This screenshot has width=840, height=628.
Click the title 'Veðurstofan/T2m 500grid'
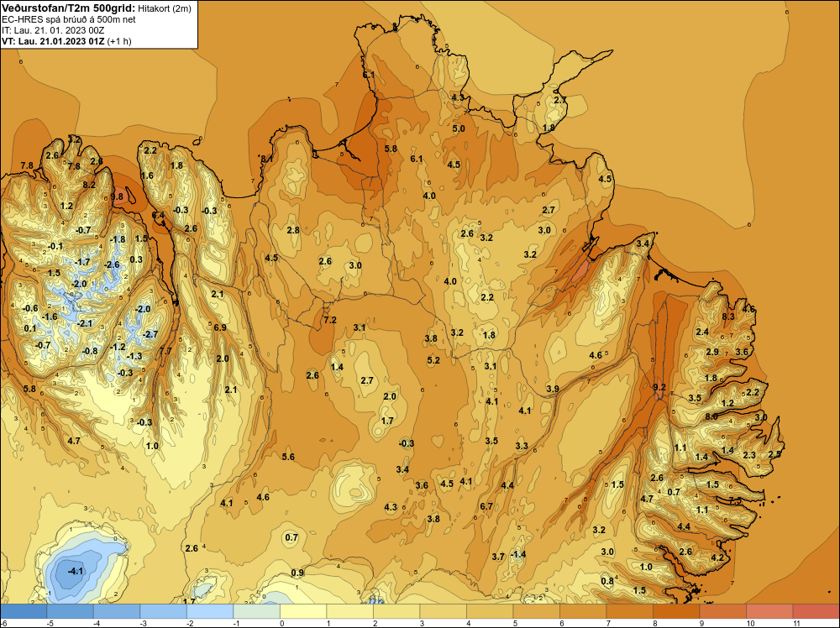click(x=68, y=8)
